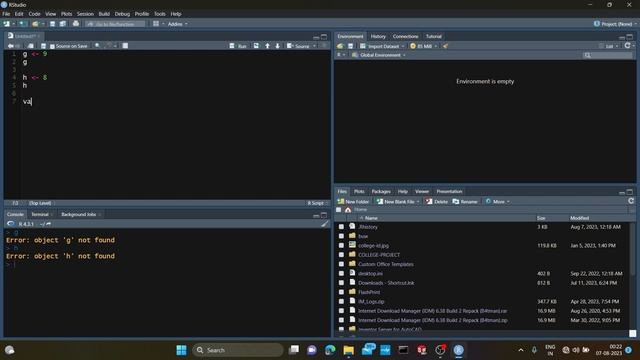The width and height of the screenshot is (640, 360).
Task: Click the New Folder button
Action: 353,202
